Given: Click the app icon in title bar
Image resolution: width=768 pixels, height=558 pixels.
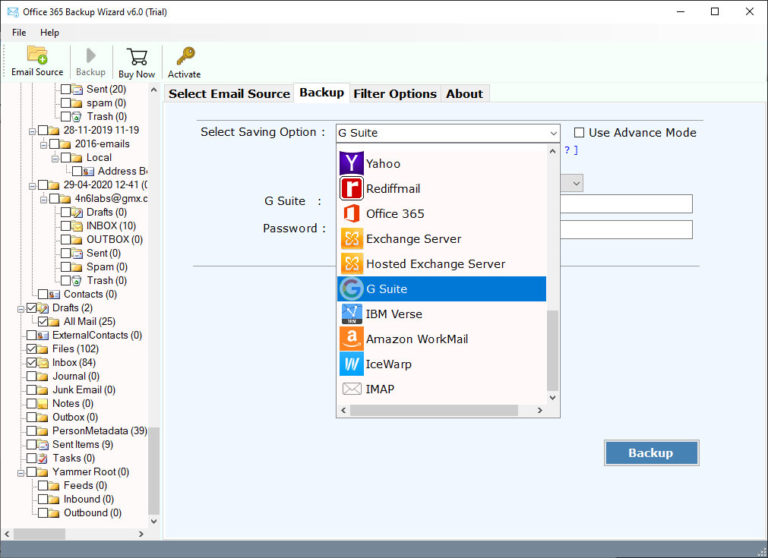Looking at the screenshot, I should 13,12.
